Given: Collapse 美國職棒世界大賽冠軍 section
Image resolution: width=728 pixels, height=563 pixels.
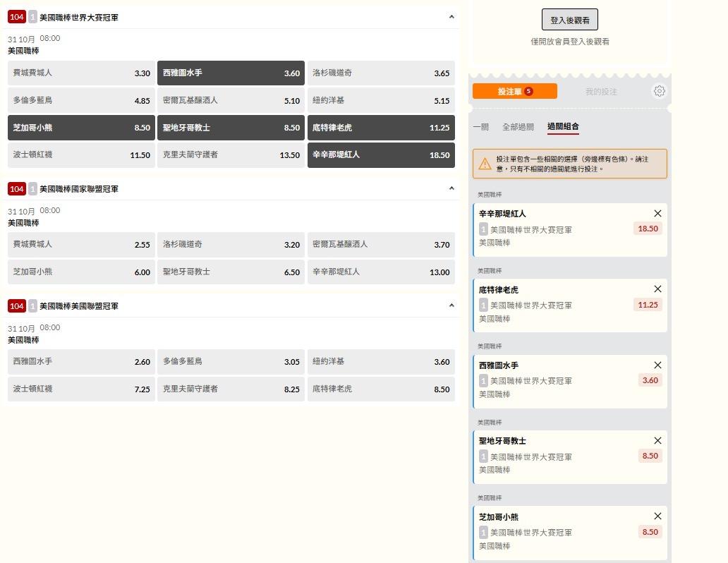Looking at the screenshot, I should pyautogui.click(x=451, y=17).
